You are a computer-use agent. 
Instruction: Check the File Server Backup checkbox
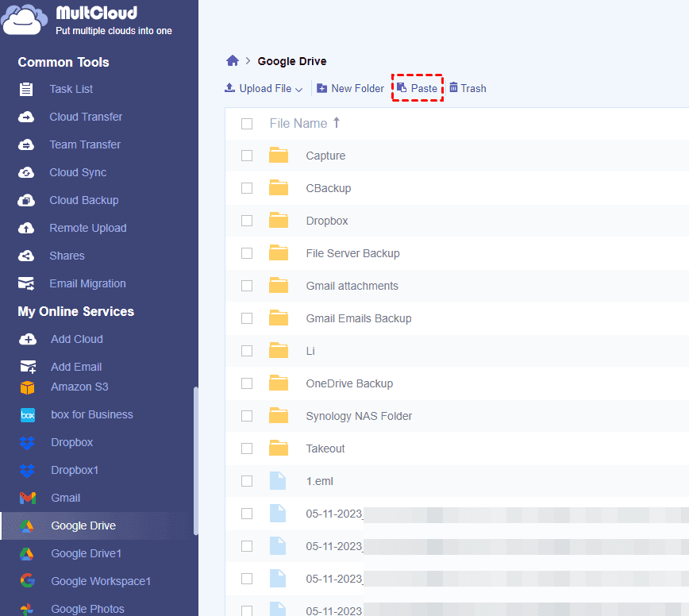click(247, 253)
